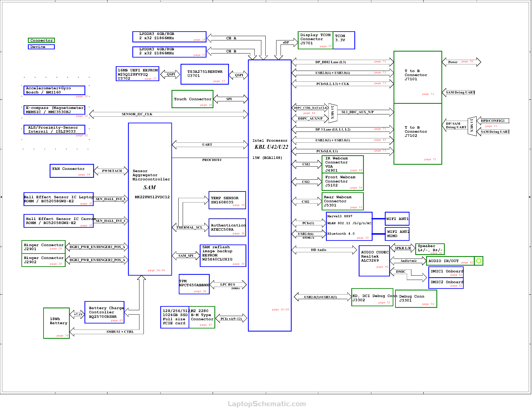Select the 1024GB SSD Full size PCIE card block
This screenshot has height=411, width=532.
pos(175,317)
